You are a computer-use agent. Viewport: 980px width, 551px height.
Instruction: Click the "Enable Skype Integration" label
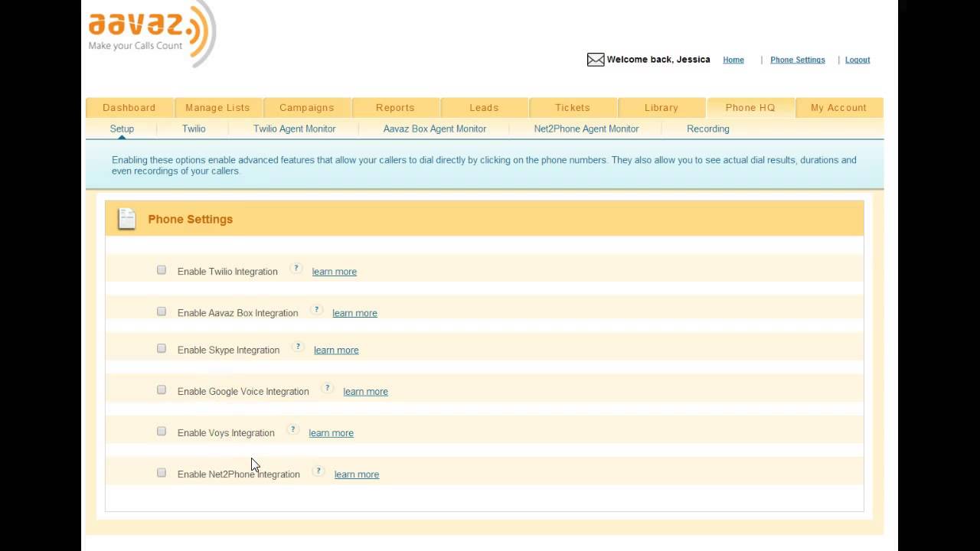228,350
